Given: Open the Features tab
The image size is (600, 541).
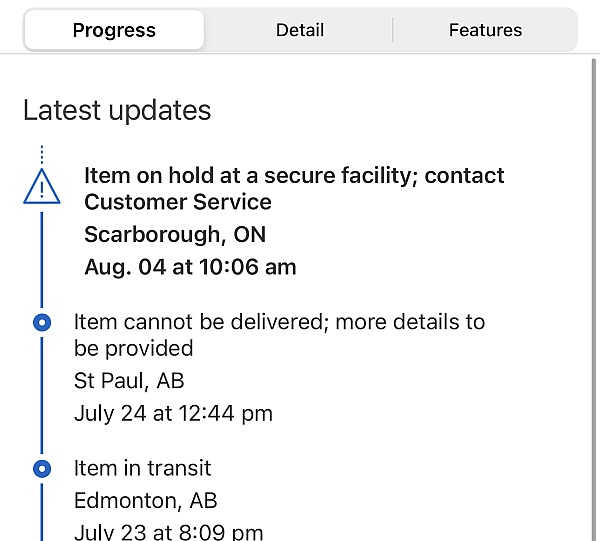Looking at the screenshot, I should click(485, 30).
